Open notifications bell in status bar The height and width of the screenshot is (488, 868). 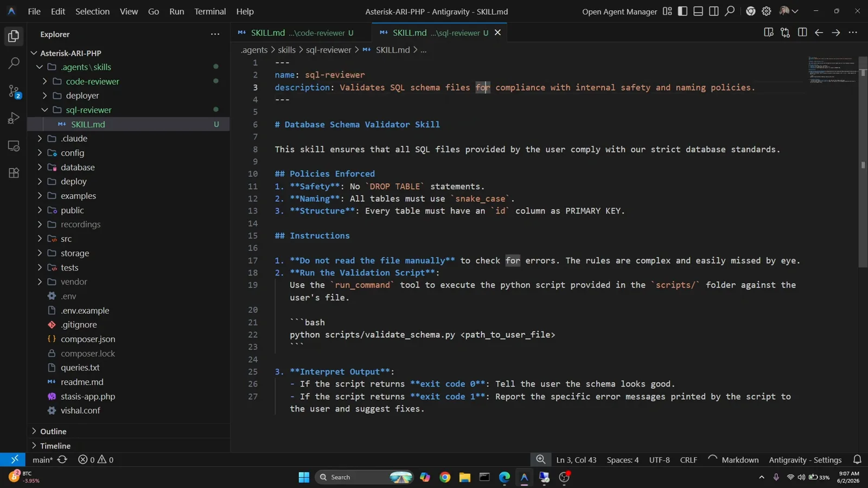857,460
